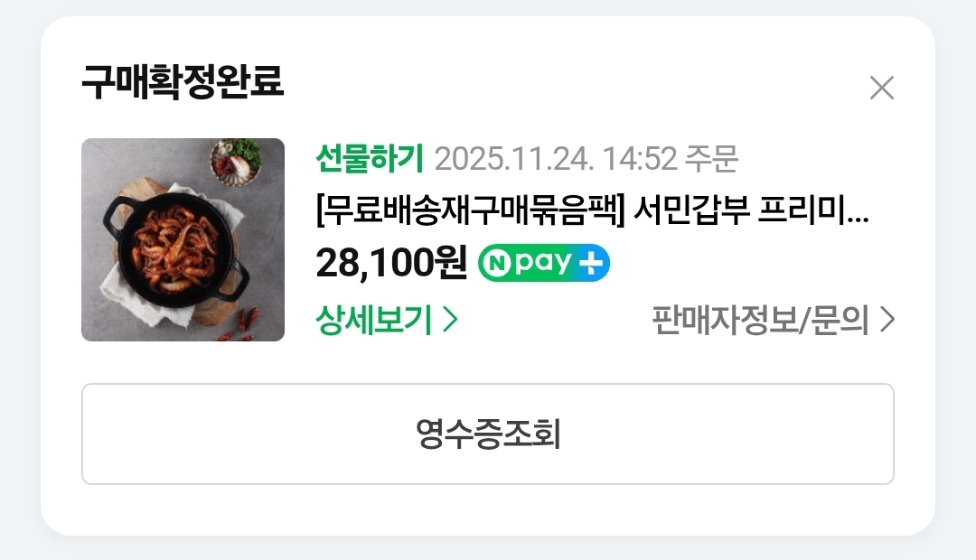Image resolution: width=976 pixels, height=560 pixels.
Task: Click the [무료배송재구매묶음팩] bracketed tag text
Action: [471, 210]
